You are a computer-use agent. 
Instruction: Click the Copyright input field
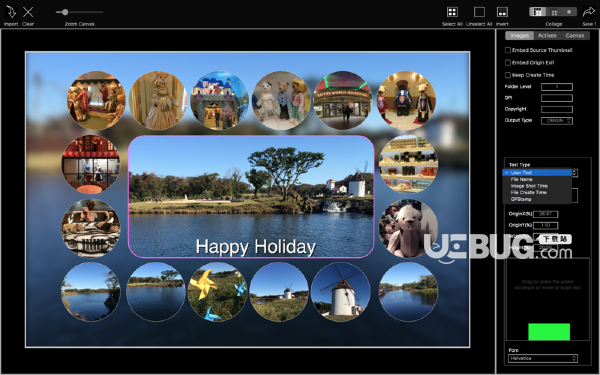[557, 109]
